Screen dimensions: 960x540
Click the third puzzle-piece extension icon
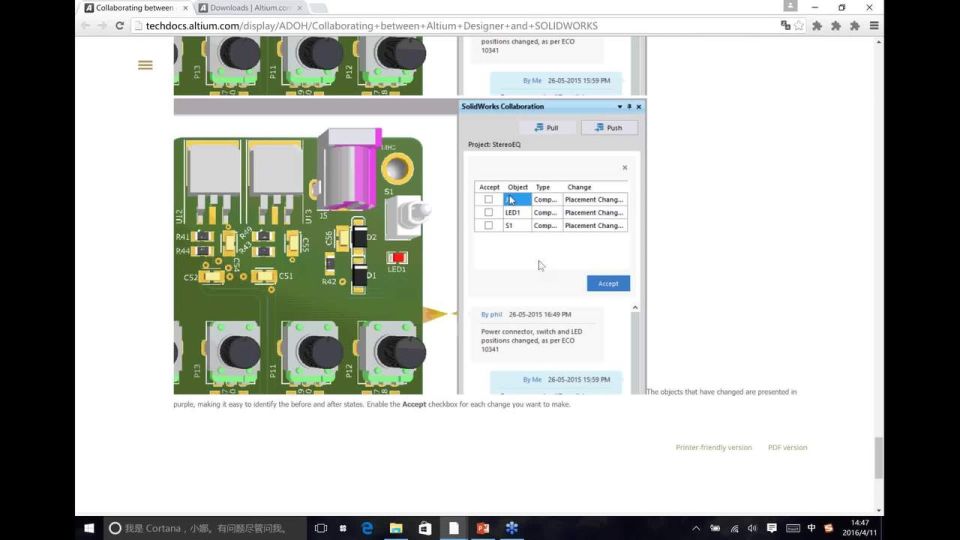point(855,26)
